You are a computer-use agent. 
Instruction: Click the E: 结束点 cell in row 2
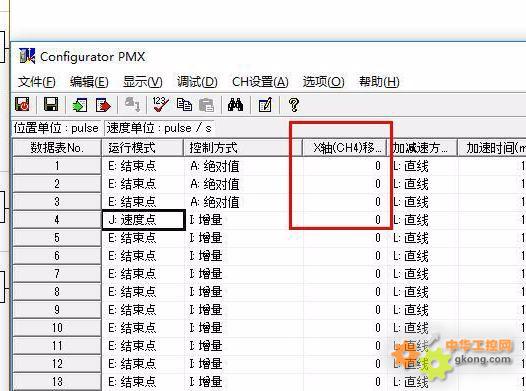point(143,184)
